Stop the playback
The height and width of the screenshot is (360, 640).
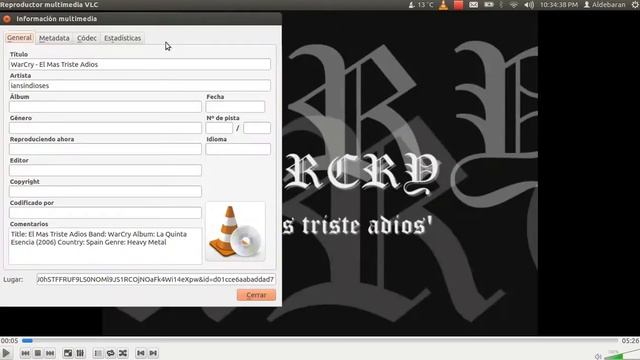tap(38, 353)
